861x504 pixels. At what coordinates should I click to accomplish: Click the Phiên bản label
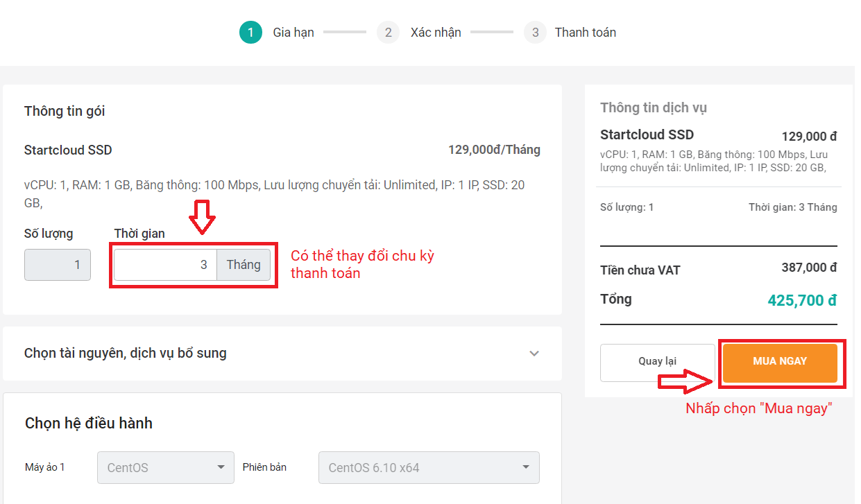(x=264, y=467)
